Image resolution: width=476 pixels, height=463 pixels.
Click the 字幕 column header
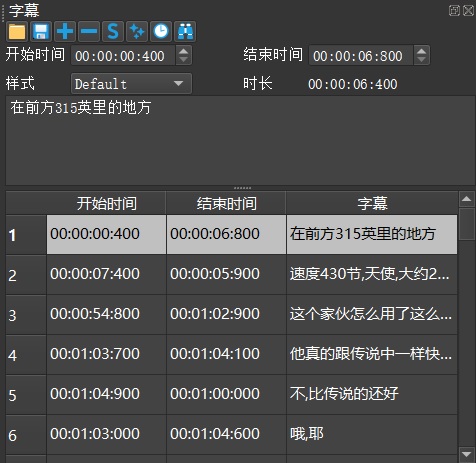pos(372,203)
